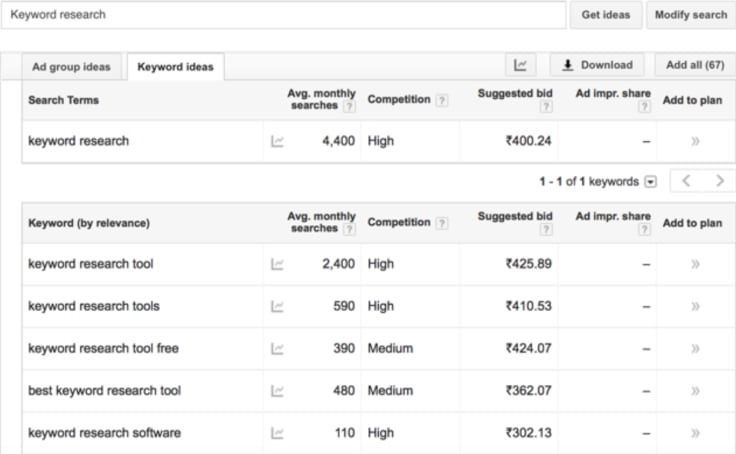Open Competition help question mark in Search Terms table
The image size is (736, 454).
tap(441, 100)
